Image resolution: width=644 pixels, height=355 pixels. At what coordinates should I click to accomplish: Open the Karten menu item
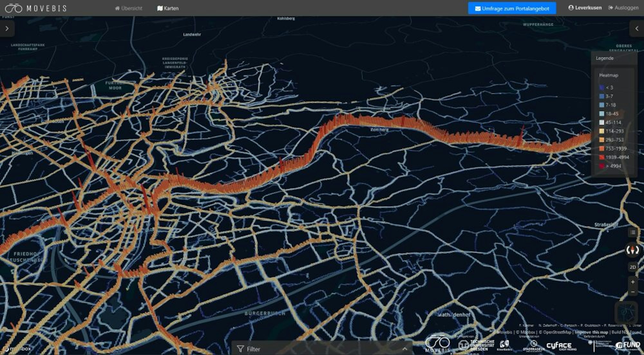[x=168, y=8]
